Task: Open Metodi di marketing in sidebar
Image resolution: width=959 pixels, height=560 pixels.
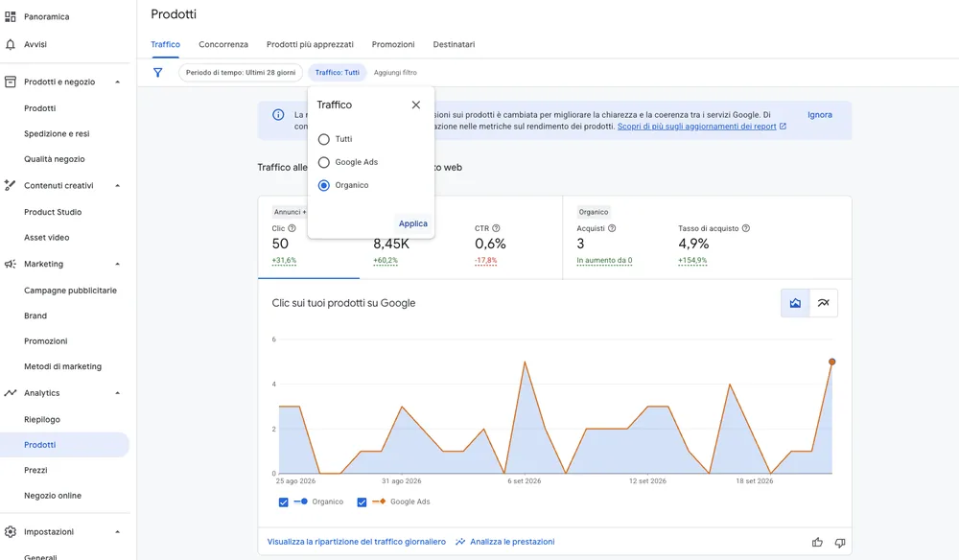Action: pyautogui.click(x=63, y=366)
